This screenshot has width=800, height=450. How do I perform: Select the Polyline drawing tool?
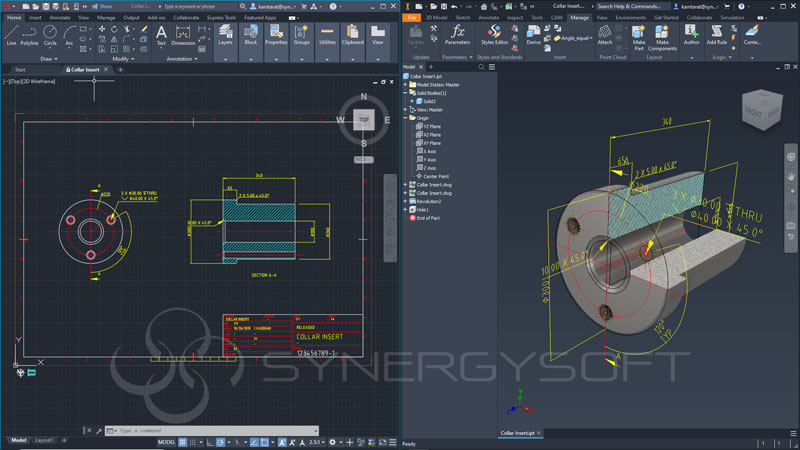pos(30,33)
